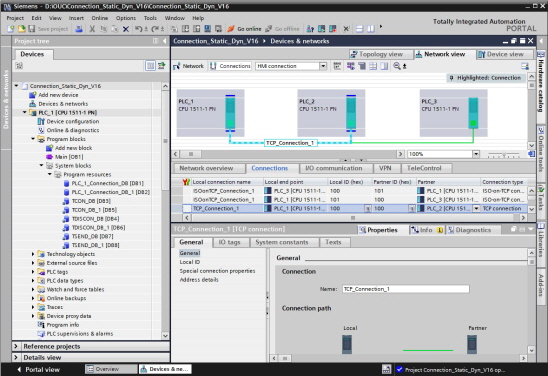The width and height of the screenshot is (548, 376).
Task: Collapse the PLC_1 [CPU 1511-1 PN] node
Action: click(24, 113)
